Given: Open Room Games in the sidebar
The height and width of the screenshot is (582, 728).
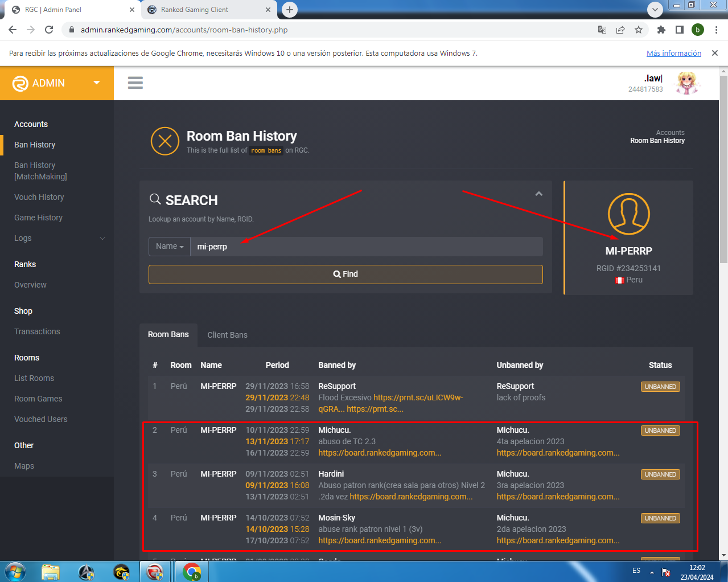Looking at the screenshot, I should (x=38, y=399).
